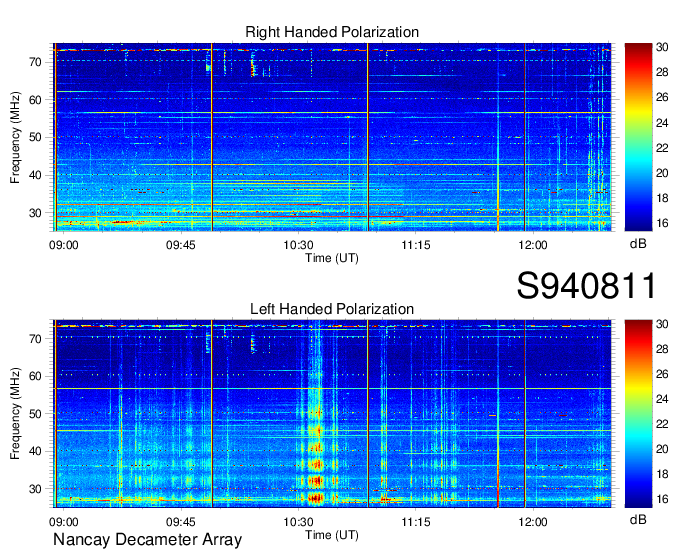The image size is (680, 552).
Task: Click the 28 dB value on Left Handed color bar
Action: [662, 349]
